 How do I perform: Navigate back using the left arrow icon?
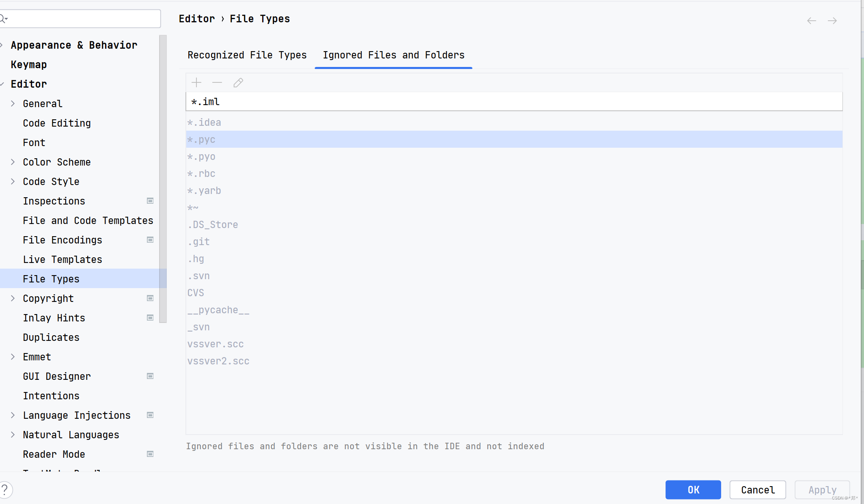point(812,20)
